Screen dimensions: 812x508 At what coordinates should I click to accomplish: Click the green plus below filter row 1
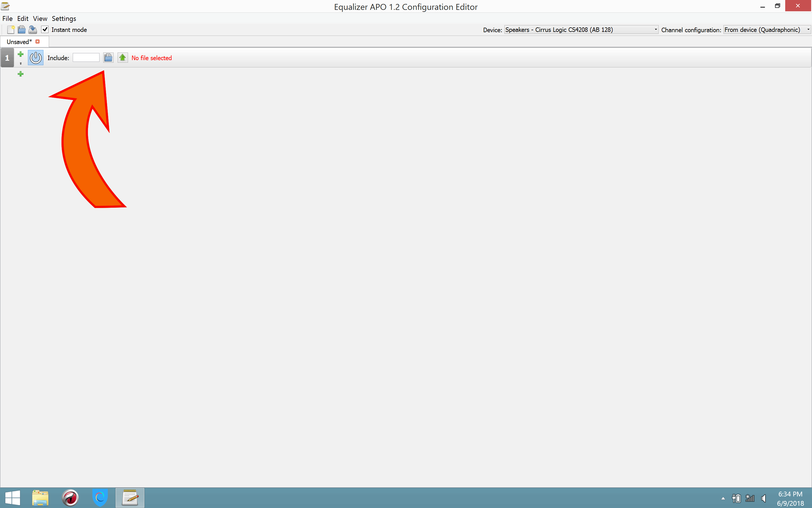21,74
